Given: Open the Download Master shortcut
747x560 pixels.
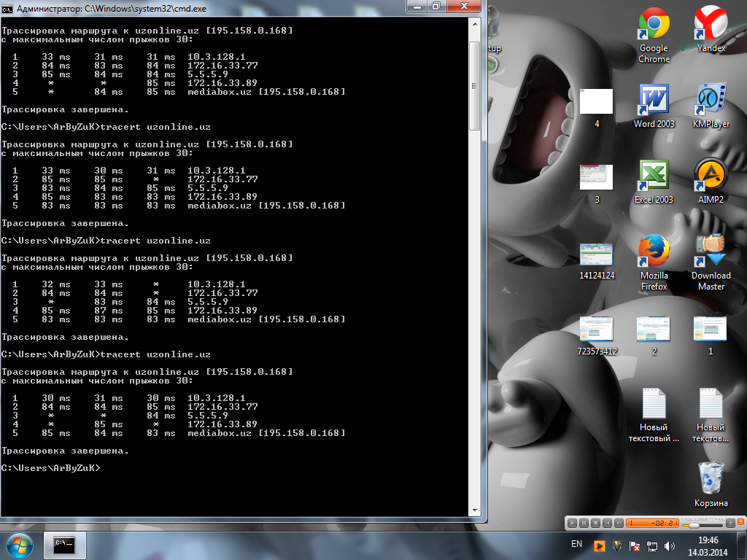Looking at the screenshot, I should 711,252.
